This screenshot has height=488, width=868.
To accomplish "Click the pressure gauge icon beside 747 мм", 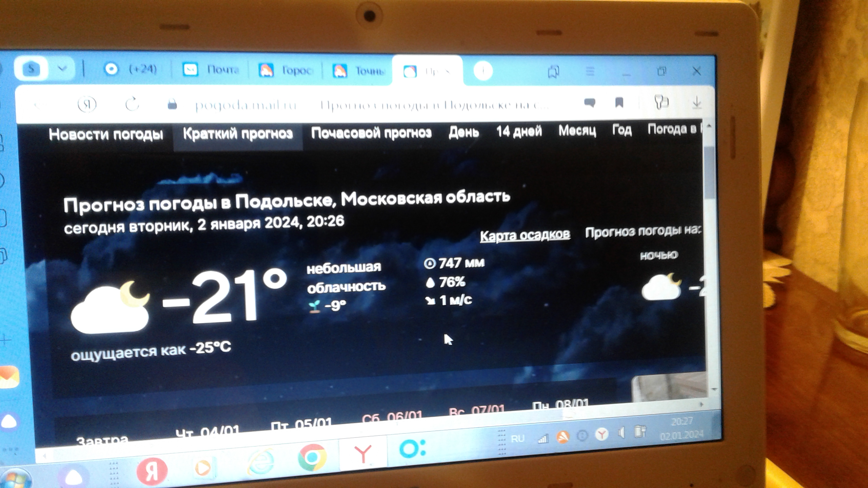I will [430, 263].
